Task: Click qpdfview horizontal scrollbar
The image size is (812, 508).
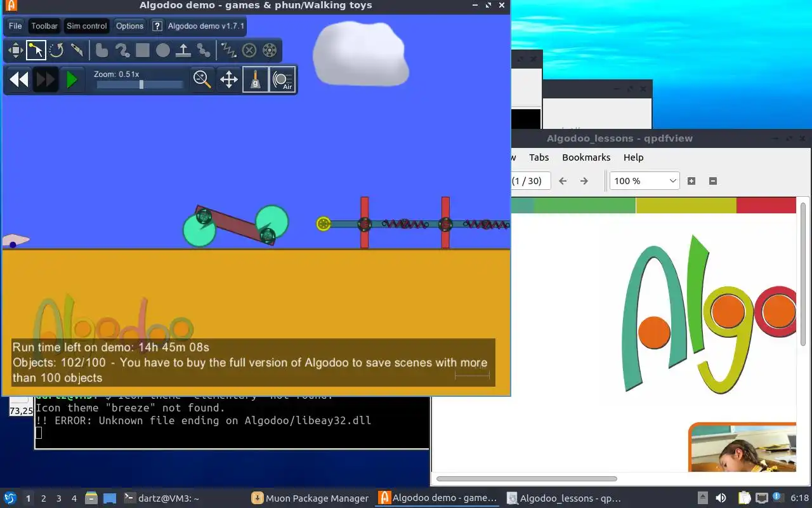Action: pos(527,479)
